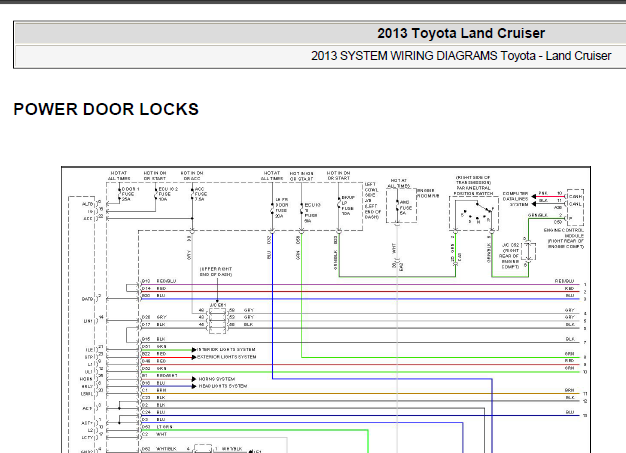
Task: Click the 'HORN' terminal label on left
Action: 86,379
